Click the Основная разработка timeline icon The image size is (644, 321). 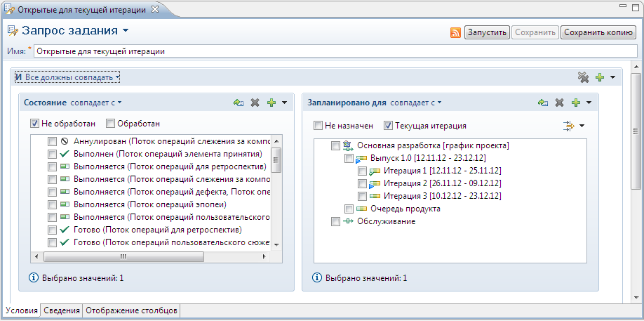[x=347, y=145]
